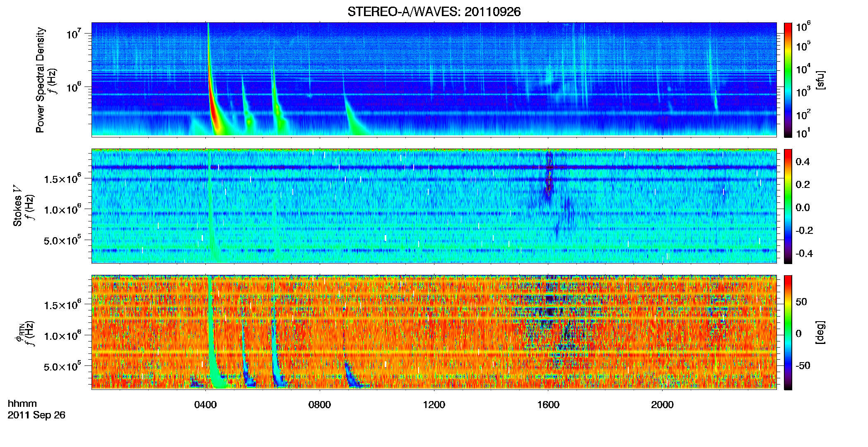Click the -50 value on degrees colorbar
Image resolution: width=868 pixels, height=447 pixels.
point(802,365)
